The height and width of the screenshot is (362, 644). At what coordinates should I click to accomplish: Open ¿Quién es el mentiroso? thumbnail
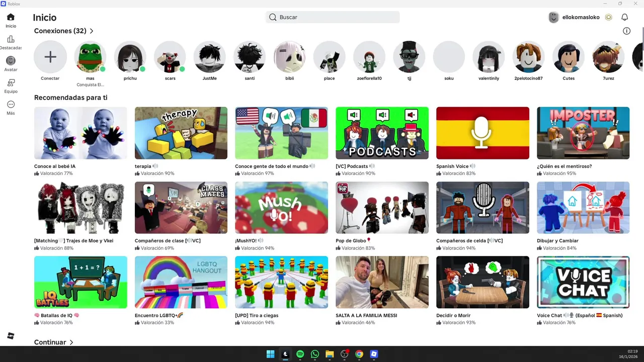pos(583,133)
